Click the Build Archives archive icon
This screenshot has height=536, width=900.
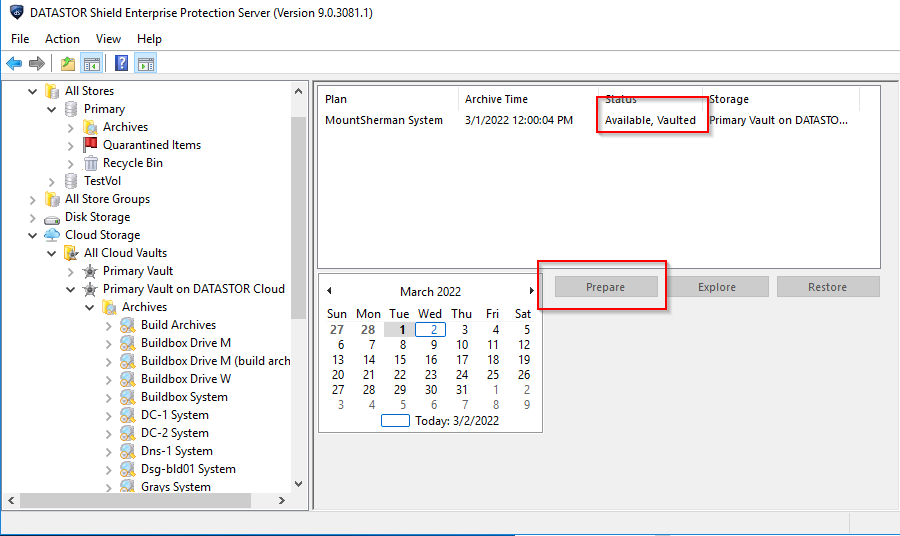click(x=127, y=325)
